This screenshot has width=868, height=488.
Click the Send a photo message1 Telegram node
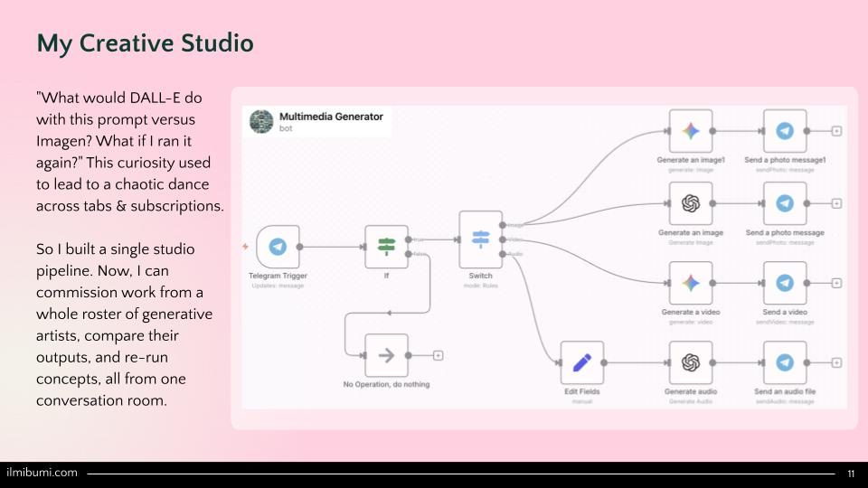785,131
